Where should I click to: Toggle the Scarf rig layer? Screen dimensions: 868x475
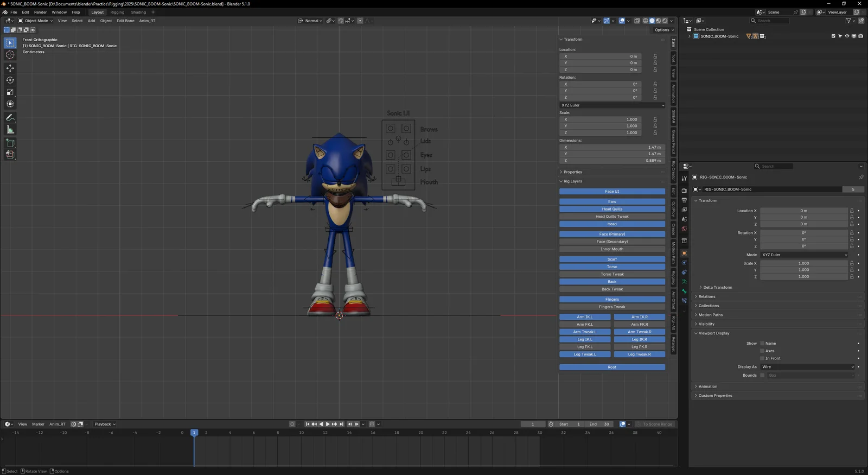(612, 259)
